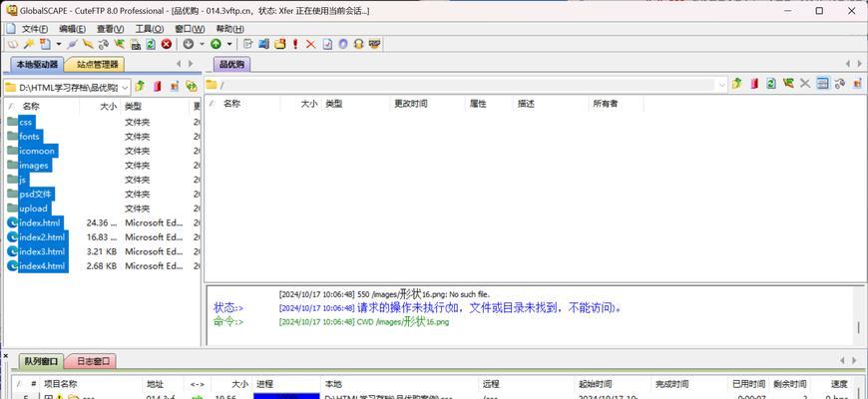The width and height of the screenshot is (868, 399).
Task: Open the 查看(V) menu
Action: coord(110,29)
